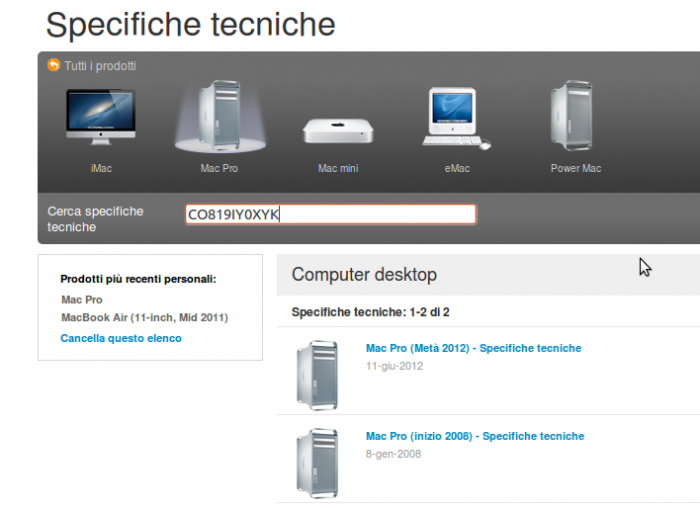Viewport: 700px width, 514px height.
Task: Click the Mac Pro inizio 2008 thumbnail
Action: (317, 464)
